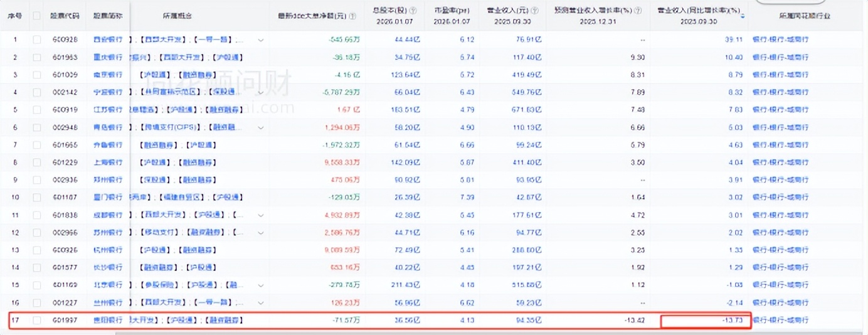Tick the checkbox for row 002142 宁波银行
The height and width of the screenshot is (335, 868).
[37, 92]
